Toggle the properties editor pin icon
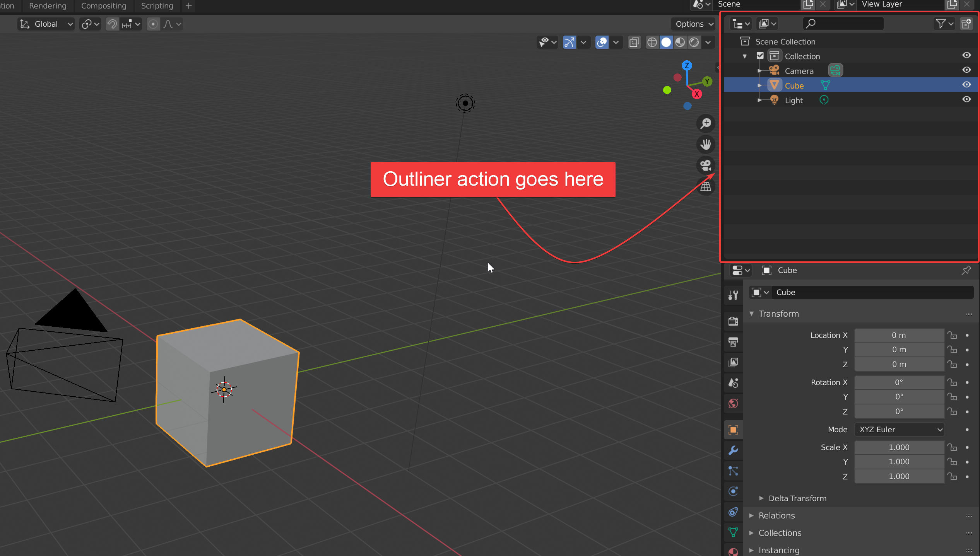980x556 pixels. click(x=966, y=270)
